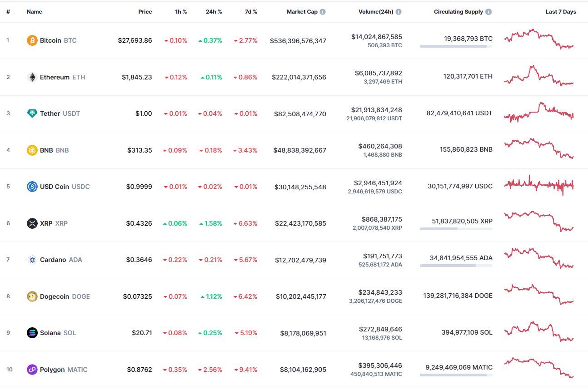Click the Solana logo icon
This screenshot has height=390, width=588.
click(32, 333)
